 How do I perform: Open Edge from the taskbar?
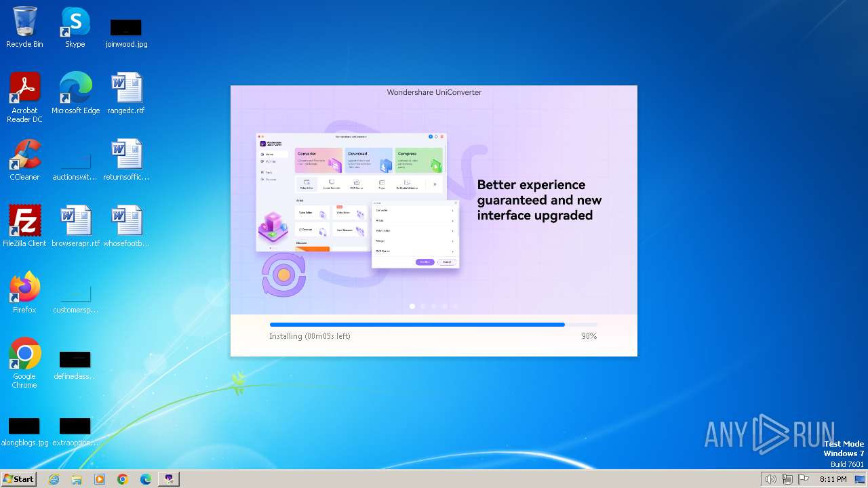[146, 479]
